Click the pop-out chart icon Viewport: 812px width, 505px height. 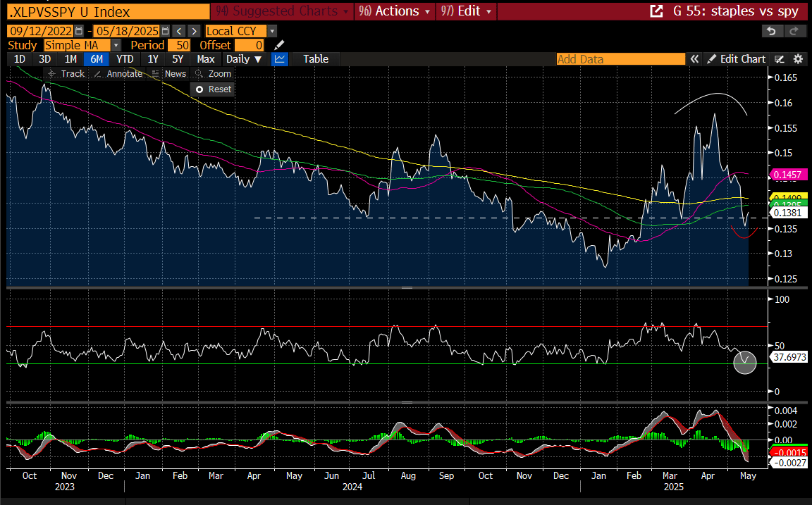(656, 11)
